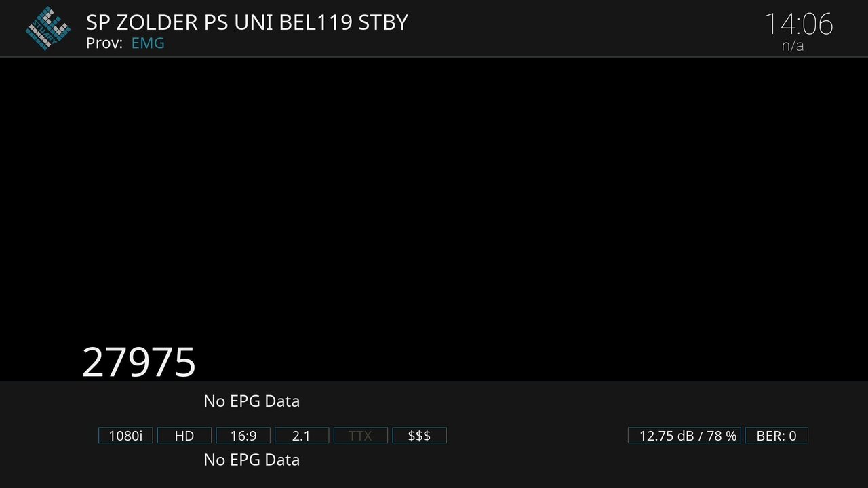
Task: Click the lower No EPG Data entry
Action: (252, 460)
